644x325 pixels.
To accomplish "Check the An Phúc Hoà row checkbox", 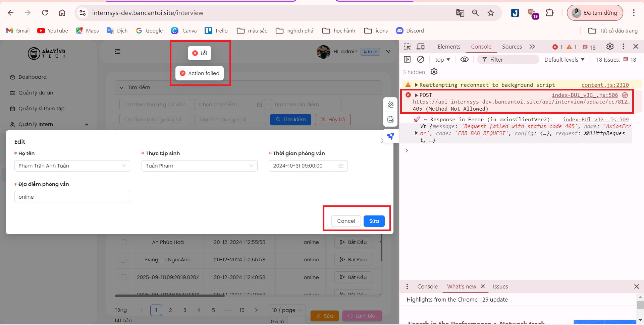I will click(x=123, y=242).
